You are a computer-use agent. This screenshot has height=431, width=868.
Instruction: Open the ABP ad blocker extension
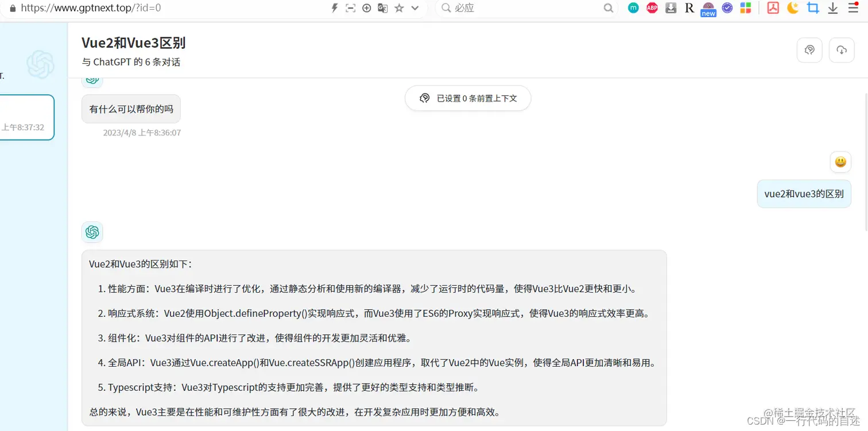(x=652, y=8)
